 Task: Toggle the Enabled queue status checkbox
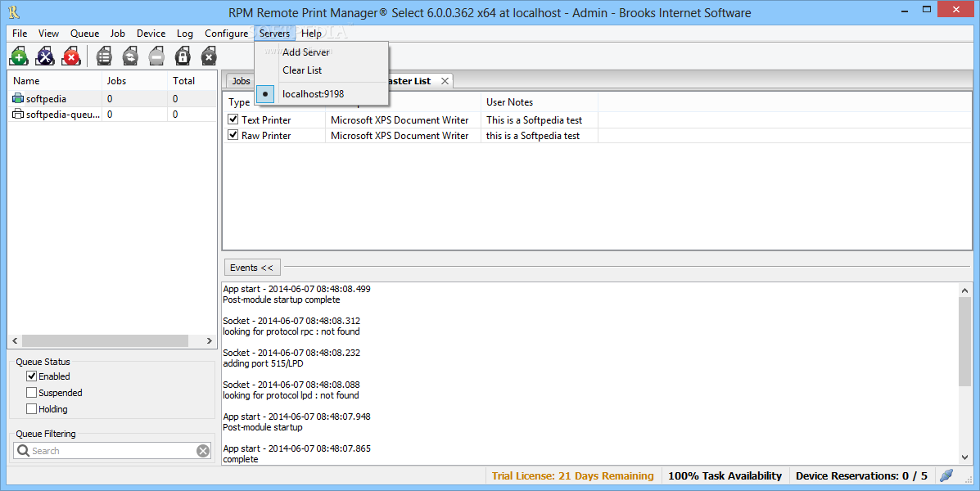(x=31, y=376)
